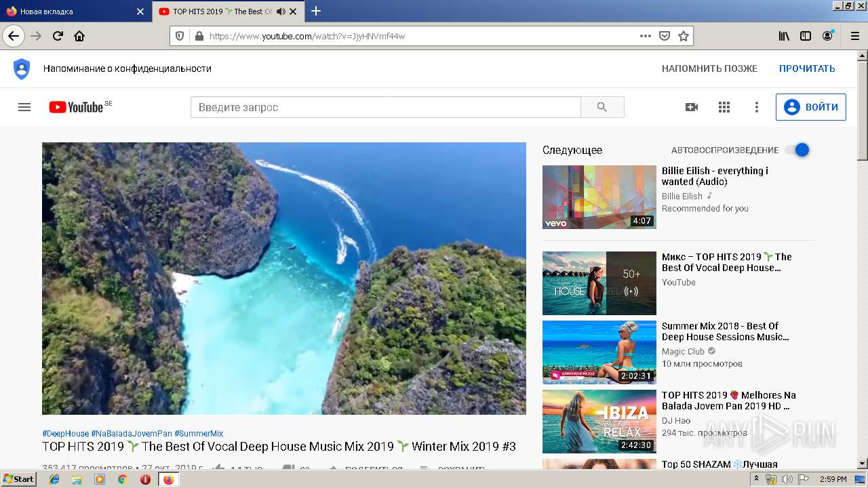
Task: Open a new tab with the plus button
Action: coord(316,11)
